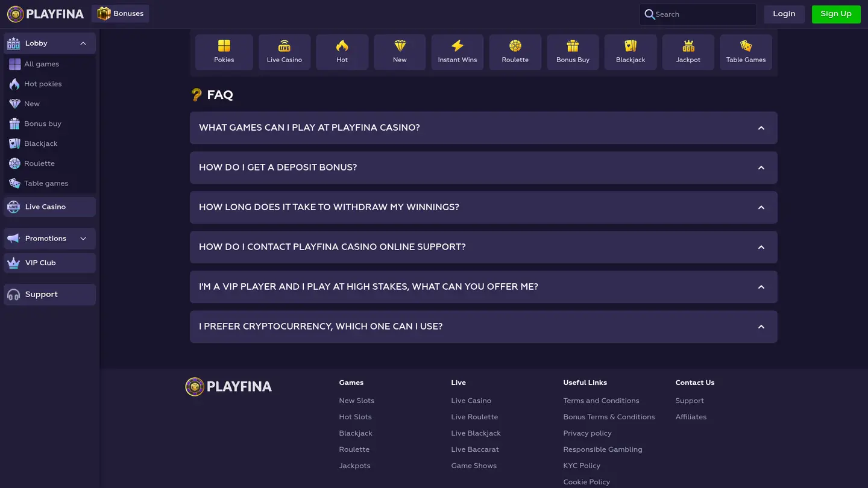Screen dimensions: 868x488
Task: Open the Responsible Gambling footer link
Action: (603, 449)
